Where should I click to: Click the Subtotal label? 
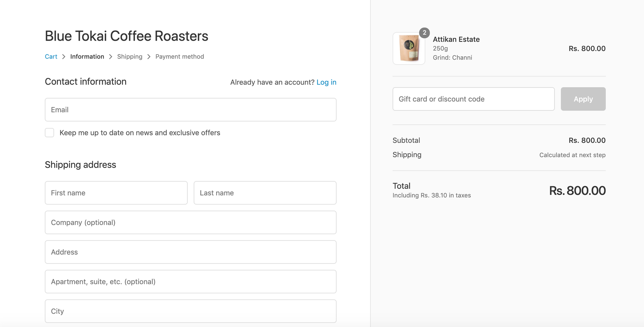tap(406, 140)
